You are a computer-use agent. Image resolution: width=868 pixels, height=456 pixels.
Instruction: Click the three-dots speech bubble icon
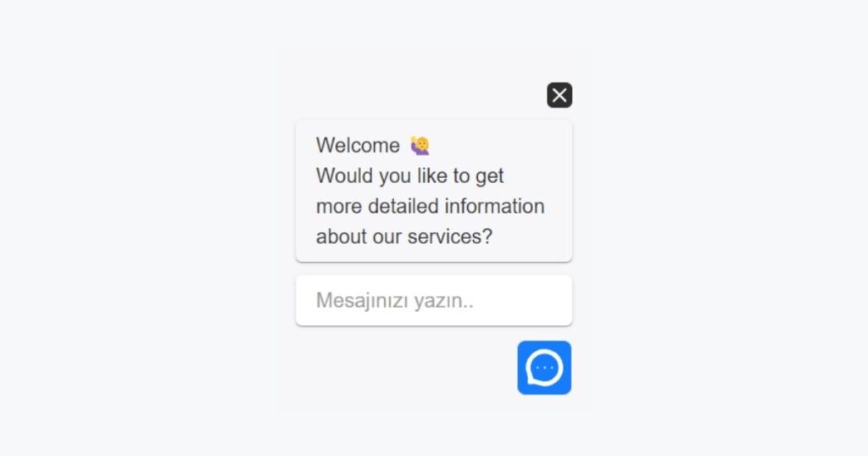tap(544, 368)
